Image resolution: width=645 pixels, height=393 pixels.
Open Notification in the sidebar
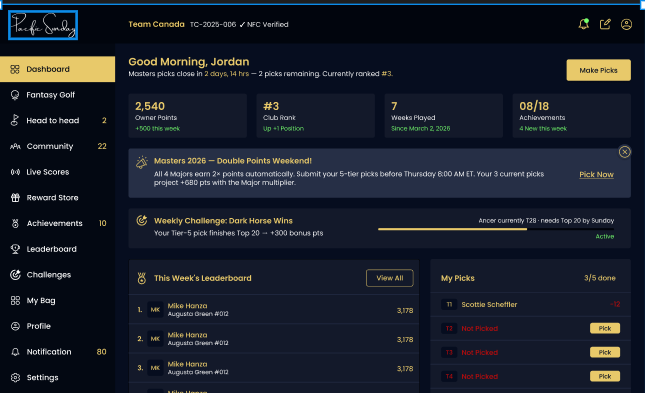click(58, 352)
